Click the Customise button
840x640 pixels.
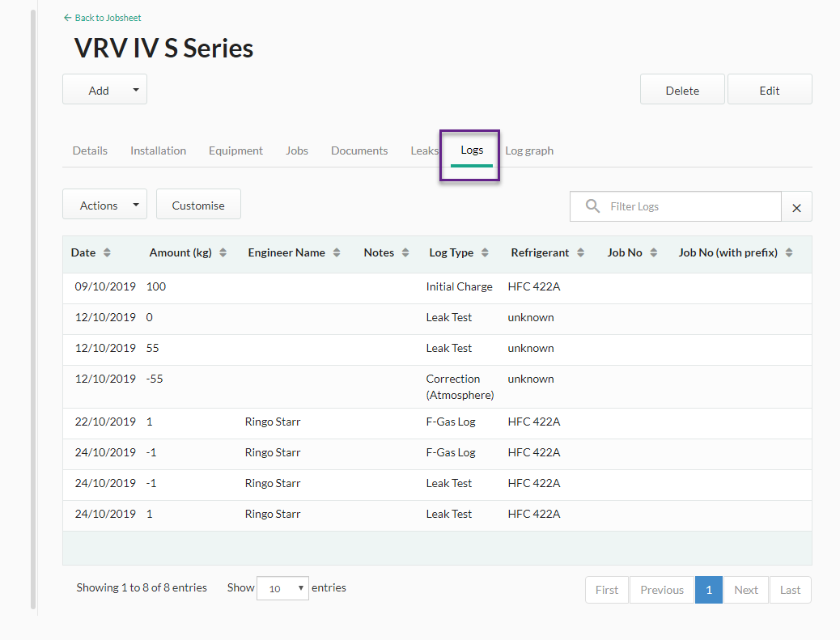[198, 205]
